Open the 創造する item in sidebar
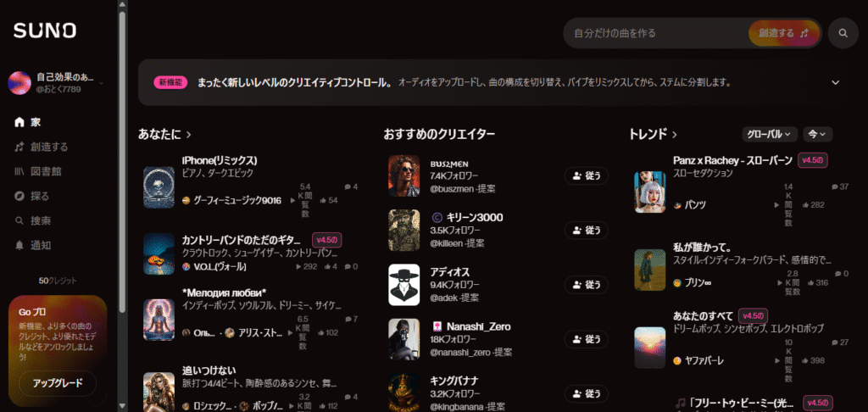The height and width of the screenshot is (412, 868). coord(41,147)
